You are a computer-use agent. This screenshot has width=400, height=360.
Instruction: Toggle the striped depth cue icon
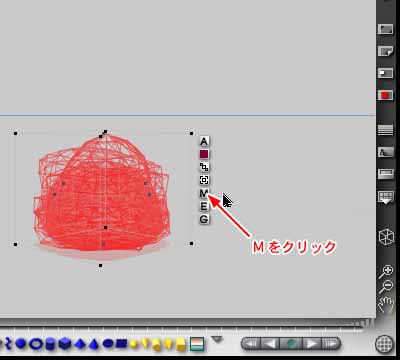(385, 130)
